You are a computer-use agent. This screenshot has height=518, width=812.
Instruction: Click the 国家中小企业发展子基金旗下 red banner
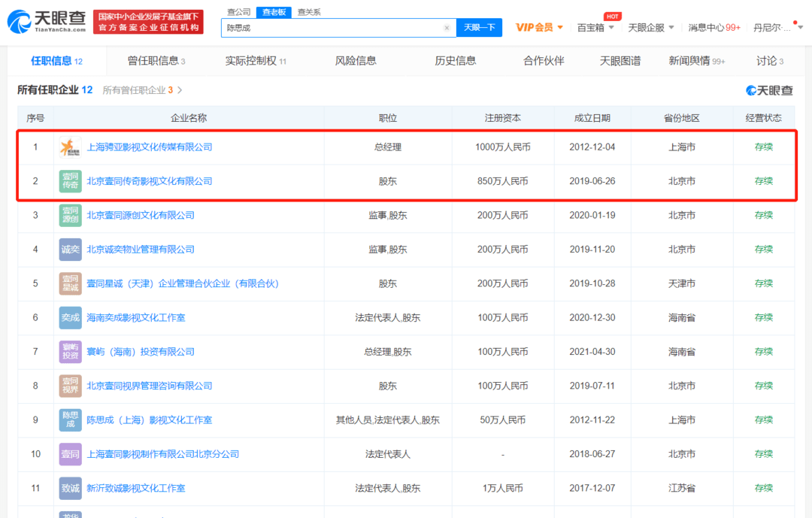[148, 22]
